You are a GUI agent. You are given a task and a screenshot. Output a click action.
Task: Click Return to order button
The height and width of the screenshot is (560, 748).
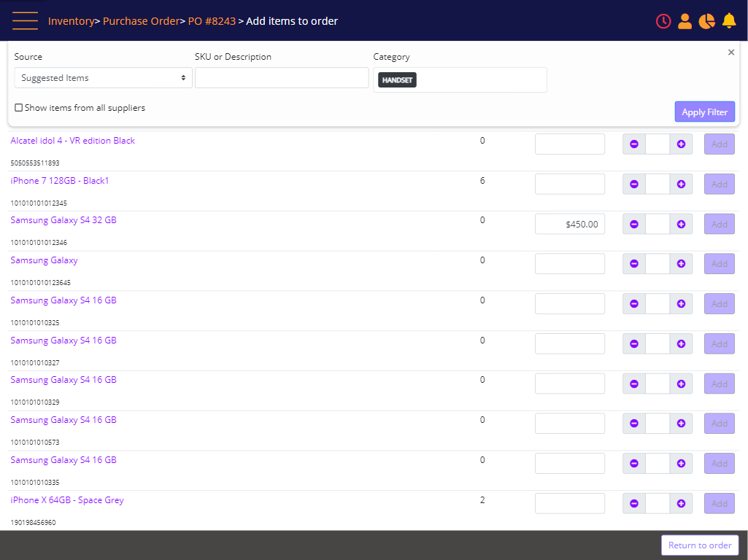tap(700, 545)
